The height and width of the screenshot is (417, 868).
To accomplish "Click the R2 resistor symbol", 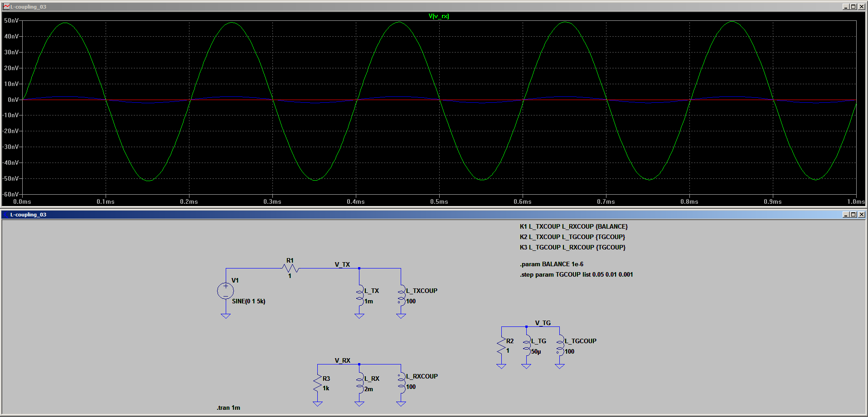I will tap(501, 346).
